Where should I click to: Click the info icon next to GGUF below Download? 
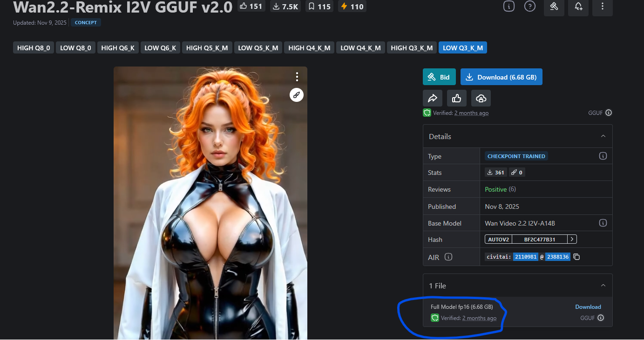[x=609, y=113]
